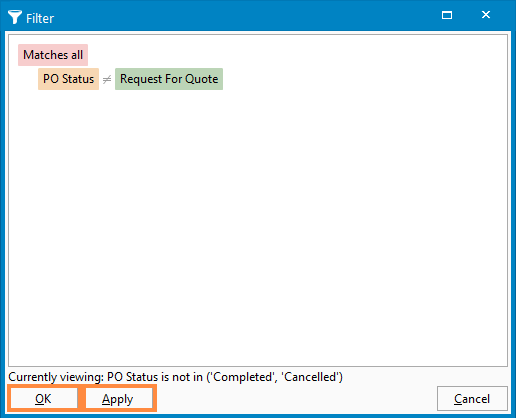Click 'Completed' in the currently viewing line
The image size is (516, 418).
243,377
